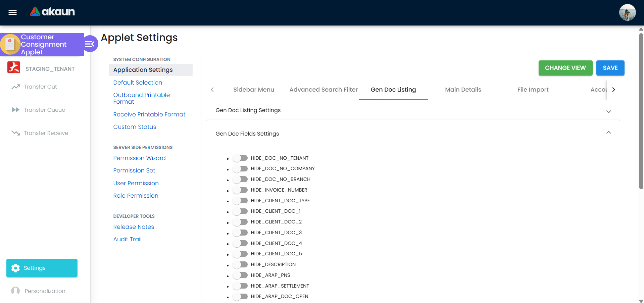This screenshot has width=644, height=303.
Task: Open the Customer Consignment Applet icon
Action: click(10, 44)
